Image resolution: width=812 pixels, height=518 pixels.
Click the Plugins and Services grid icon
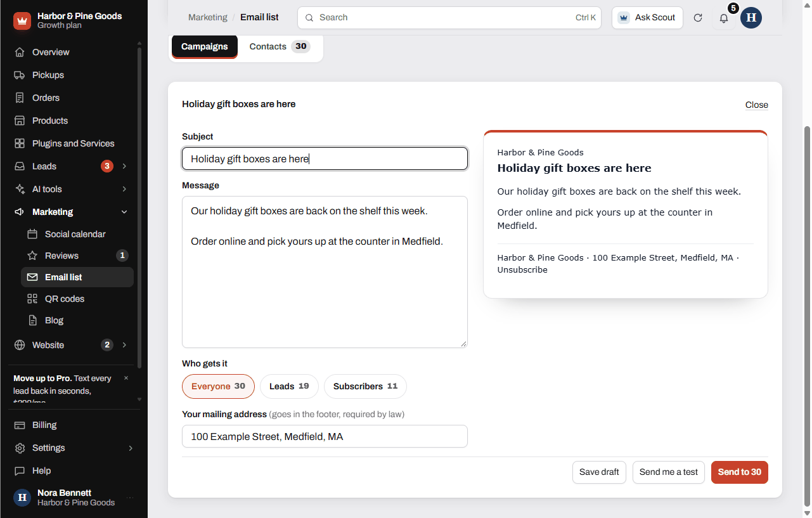pos(20,143)
